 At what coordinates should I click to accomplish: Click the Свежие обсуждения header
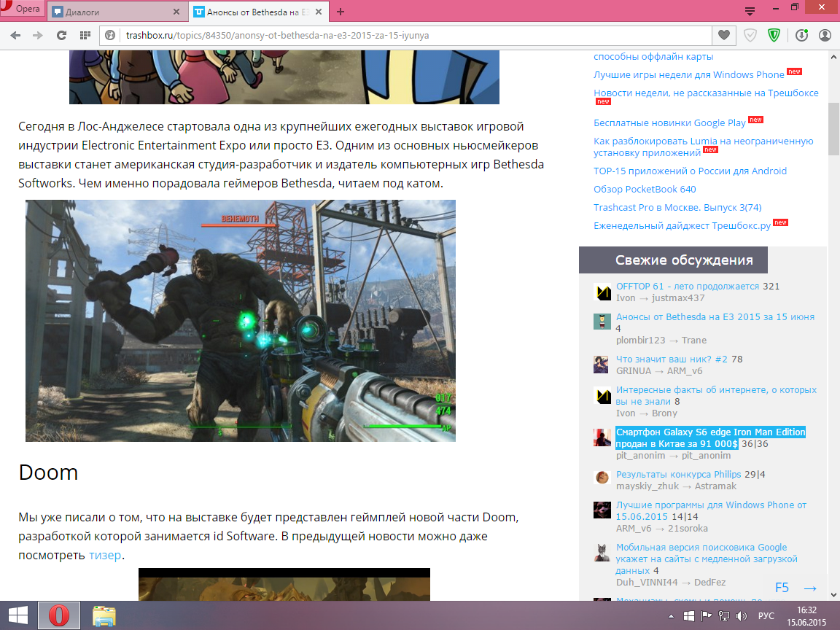click(673, 260)
